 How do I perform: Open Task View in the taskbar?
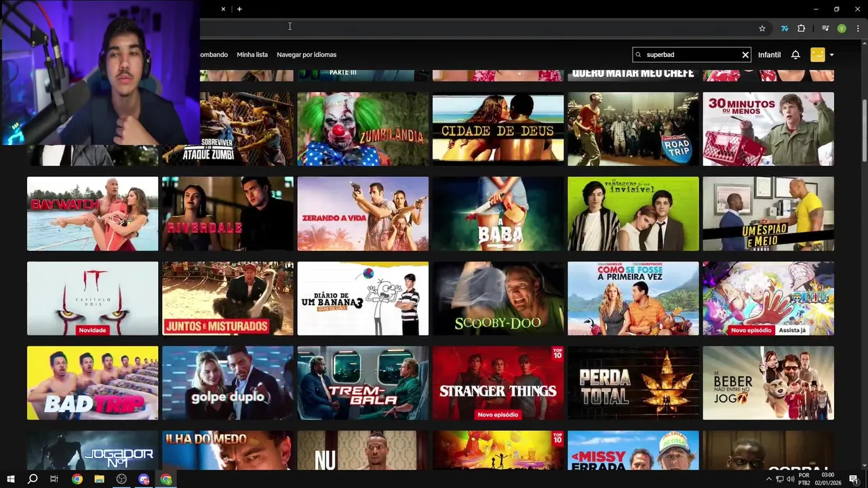click(54, 479)
